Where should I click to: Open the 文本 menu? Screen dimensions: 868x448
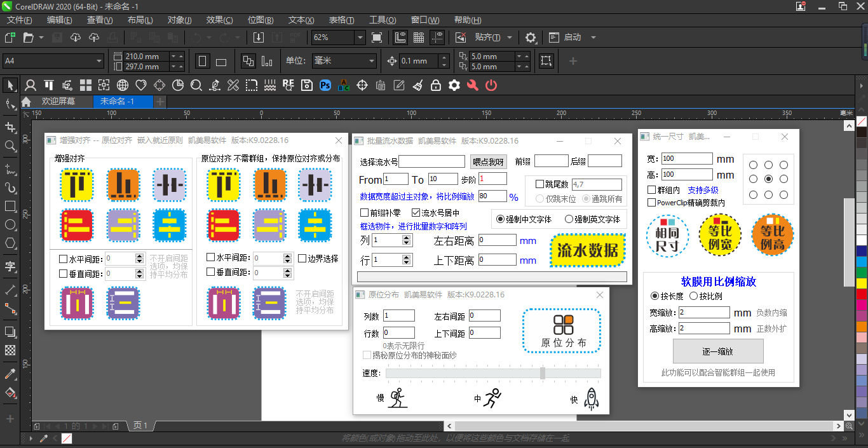[300, 20]
